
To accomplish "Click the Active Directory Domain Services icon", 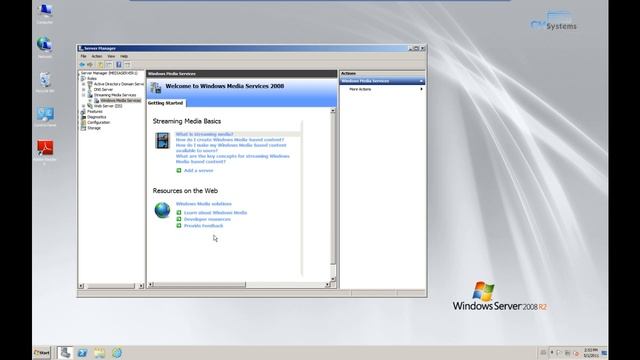I will (90, 84).
